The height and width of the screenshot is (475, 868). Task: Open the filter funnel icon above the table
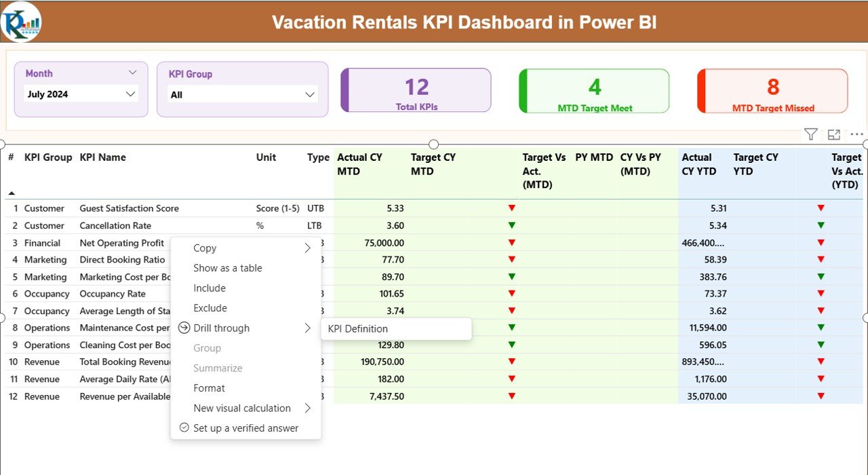pos(811,134)
